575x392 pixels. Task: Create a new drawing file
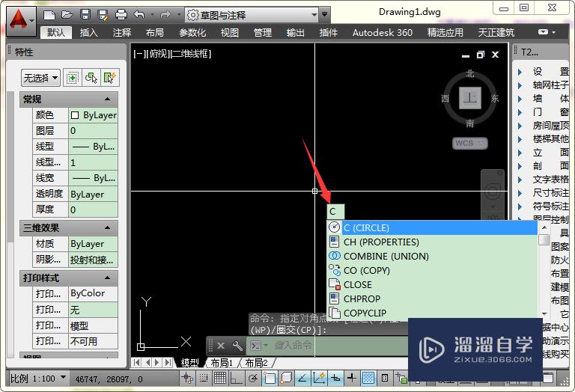pos(49,15)
